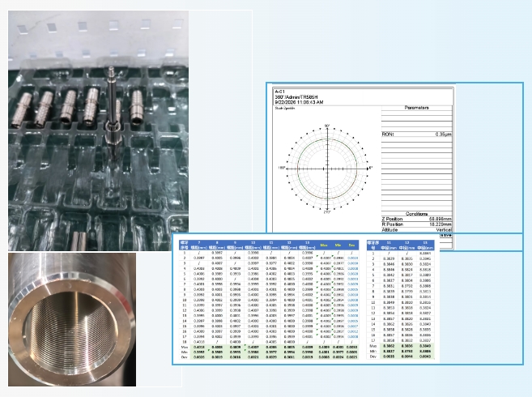Click the report timestamp ending 11:06:43 AM
Image resolution: width=532 pixels, height=397 pixels.
pyautogui.click(x=299, y=102)
